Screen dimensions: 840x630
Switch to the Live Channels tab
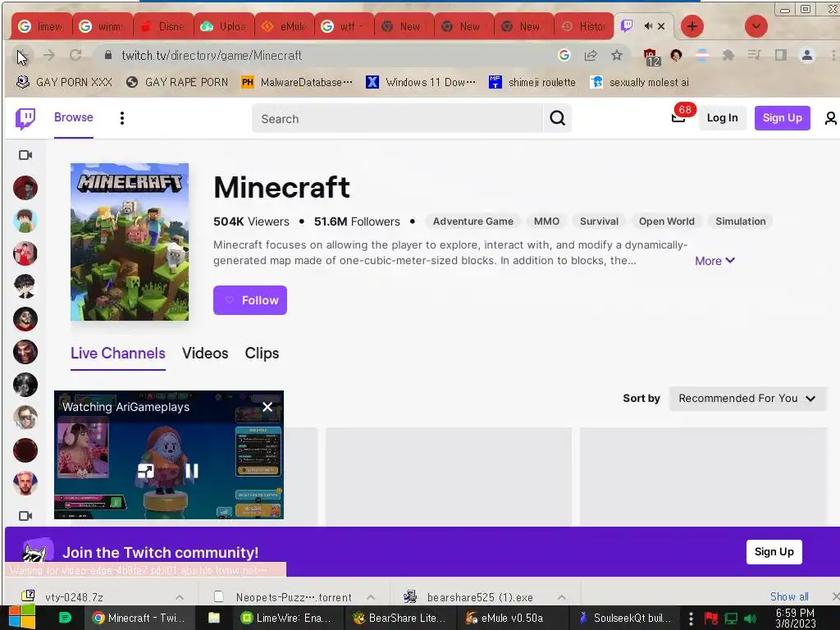point(118,353)
